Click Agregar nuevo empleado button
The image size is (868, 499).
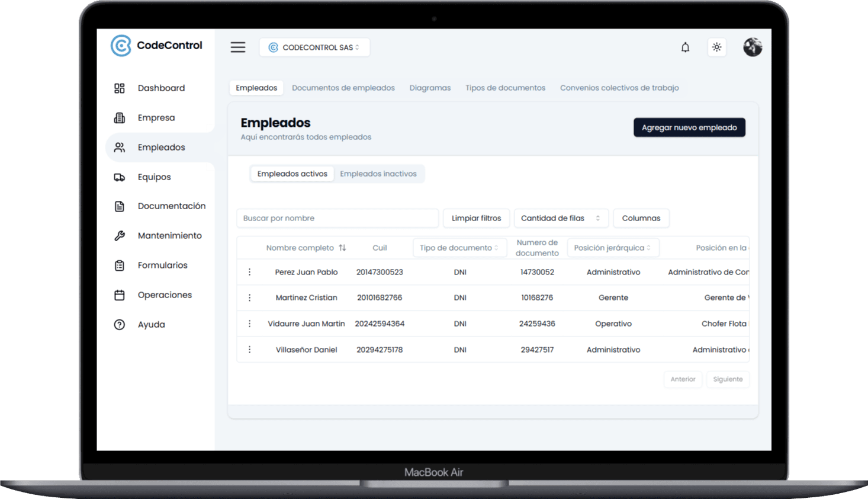[x=689, y=127]
